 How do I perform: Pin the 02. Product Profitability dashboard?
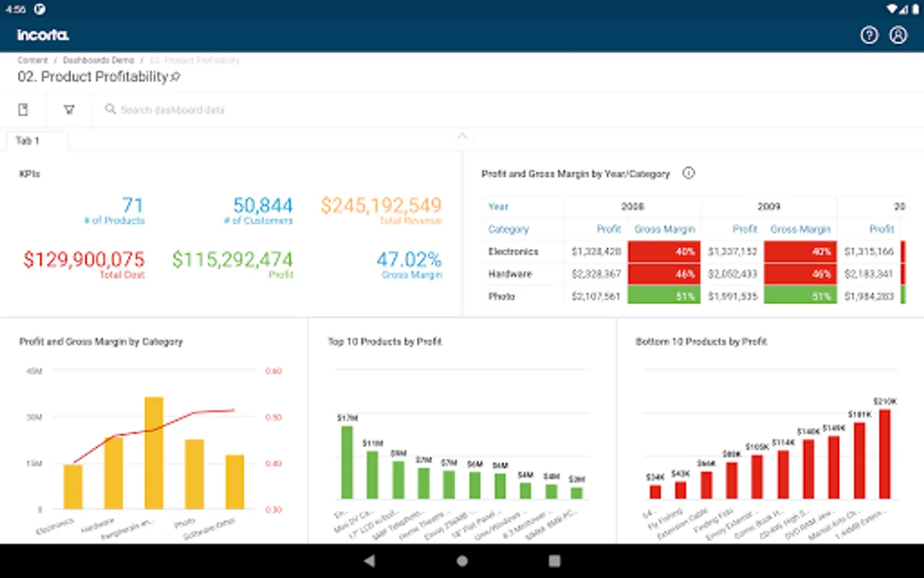(x=176, y=76)
